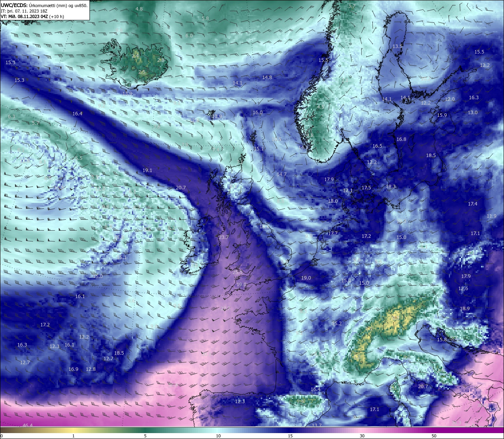This screenshot has width=504, height=439.
Task: Click the 10 tick on the color scale
Action: (x=218, y=436)
